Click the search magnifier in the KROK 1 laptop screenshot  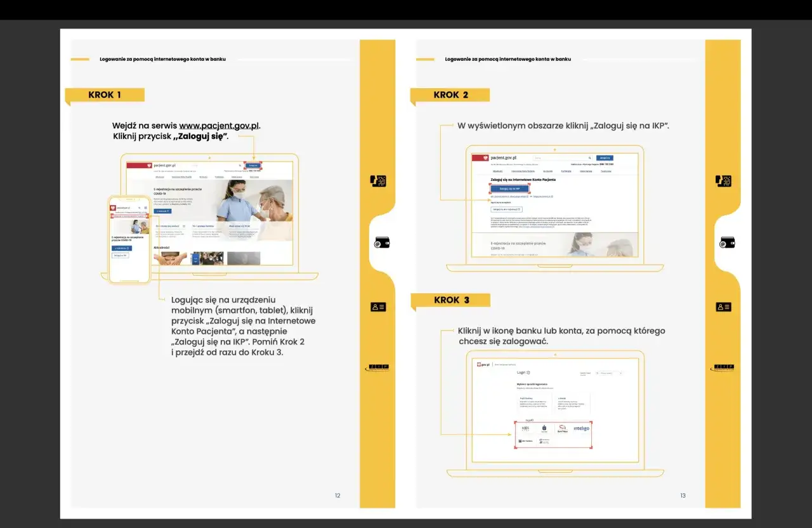pos(239,165)
